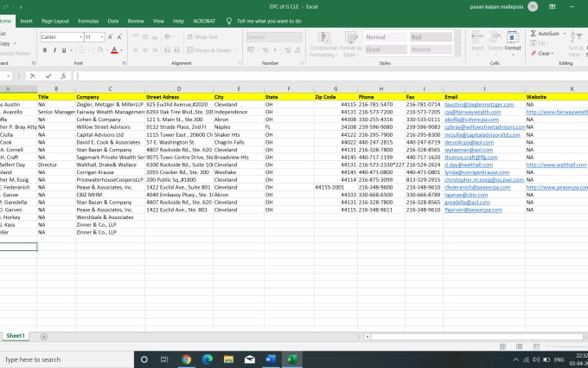
Task: Click Accounting Number Format icon
Action: click(x=251, y=50)
